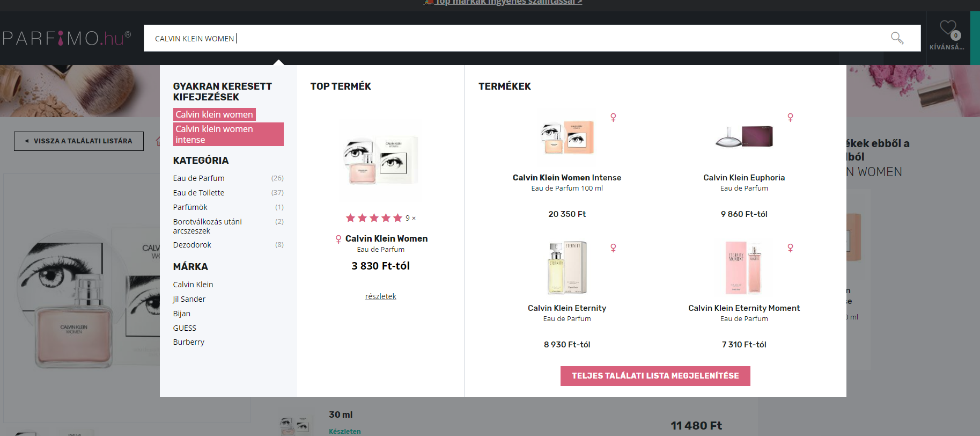Click the magnifying glass search icon
This screenshot has height=436, width=980.
(x=897, y=38)
